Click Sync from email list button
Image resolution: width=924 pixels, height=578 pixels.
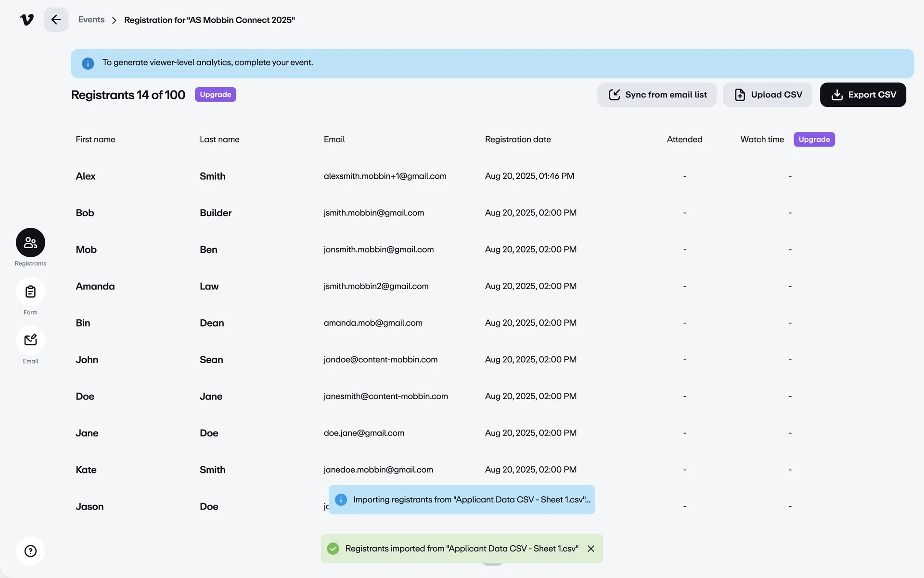tap(657, 95)
